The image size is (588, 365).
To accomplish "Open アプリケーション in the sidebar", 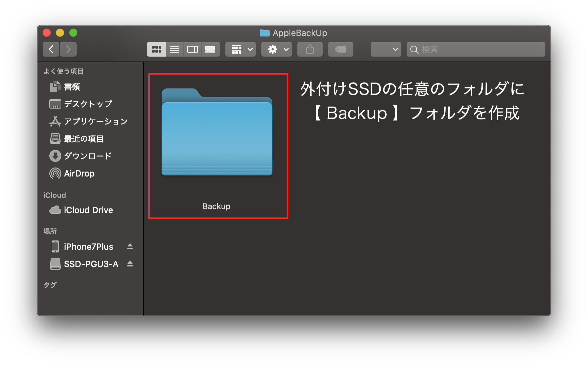I will [x=95, y=121].
